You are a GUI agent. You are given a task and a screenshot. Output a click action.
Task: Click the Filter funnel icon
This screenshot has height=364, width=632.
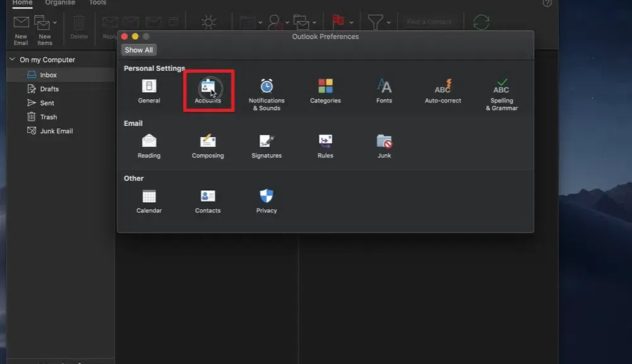click(375, 22)
